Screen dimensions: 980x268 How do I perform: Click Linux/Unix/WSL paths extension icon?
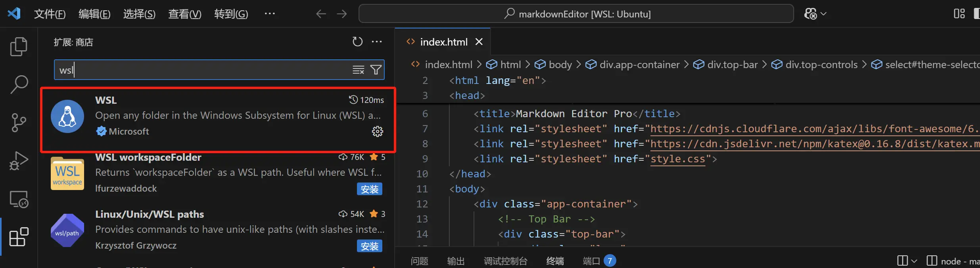click(x=67, y=230)
